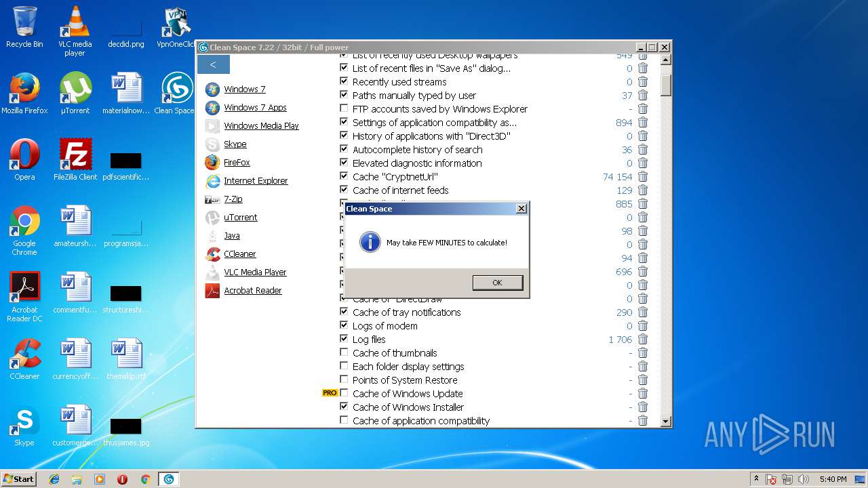868x488 pixels.
Task: Open the Windows 7 category
Action: tap(245, 89)
